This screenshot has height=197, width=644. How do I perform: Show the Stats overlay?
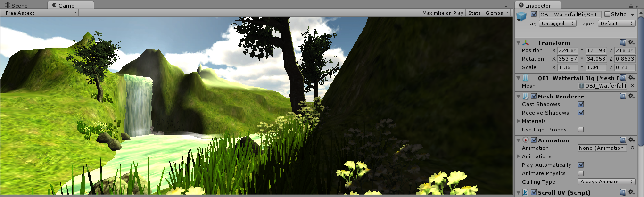(474, 13)
